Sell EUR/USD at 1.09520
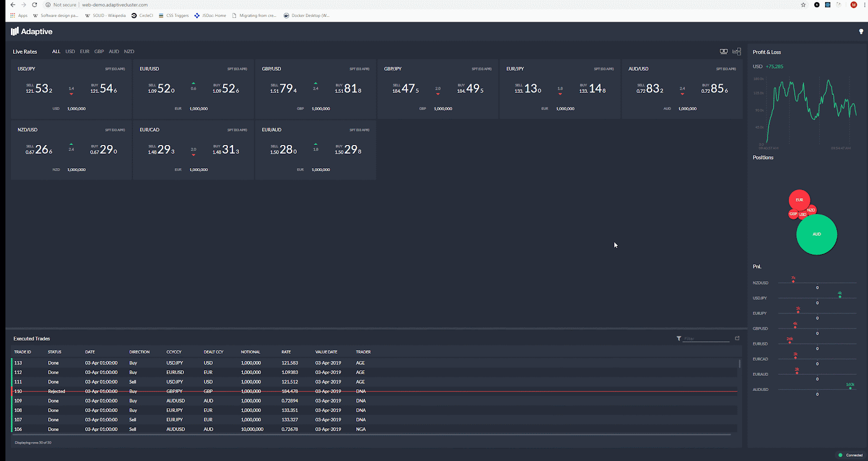 pos(161,89)
